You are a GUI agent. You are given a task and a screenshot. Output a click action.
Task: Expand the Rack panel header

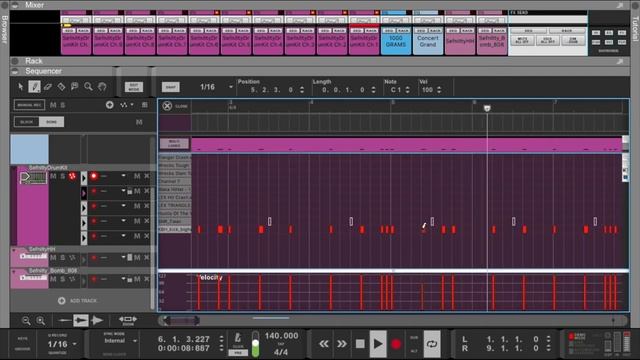coord(16,61)
